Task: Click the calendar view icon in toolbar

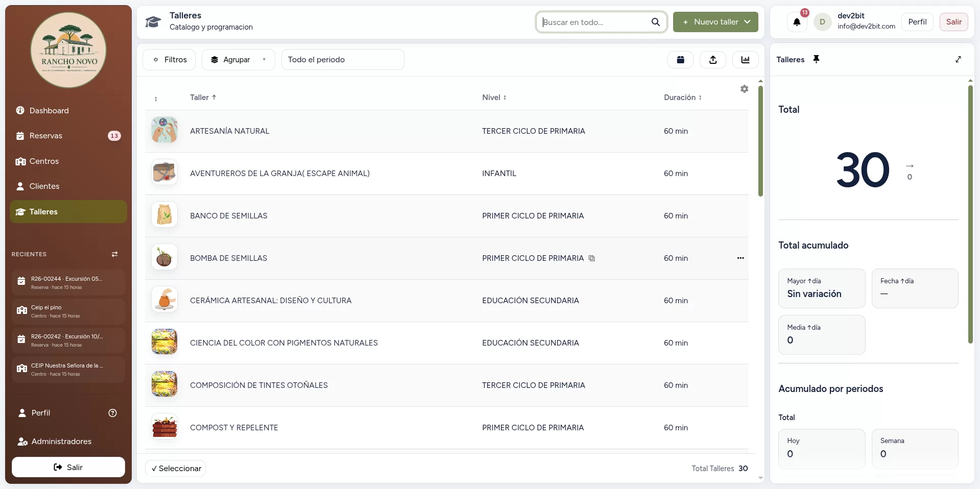Action: pos(680,60)
